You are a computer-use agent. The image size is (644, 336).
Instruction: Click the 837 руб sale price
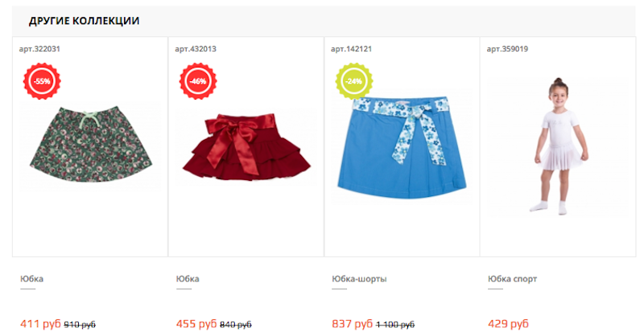(352, 324)
